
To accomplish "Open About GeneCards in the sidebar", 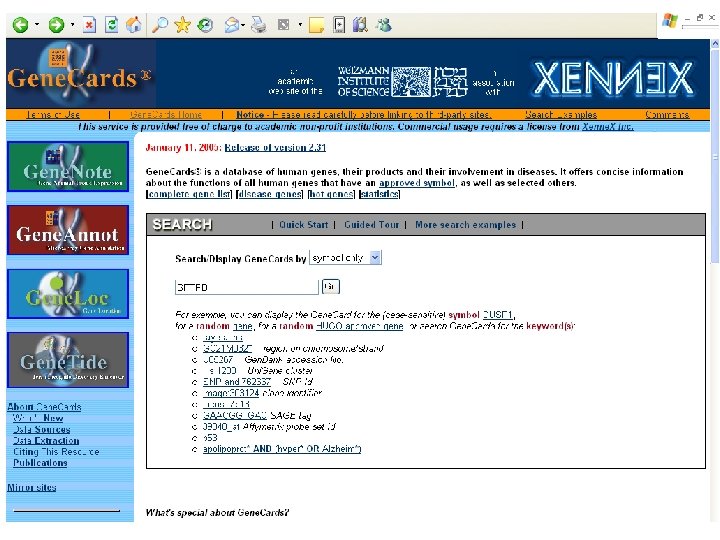I will click(x=44, y=407).
